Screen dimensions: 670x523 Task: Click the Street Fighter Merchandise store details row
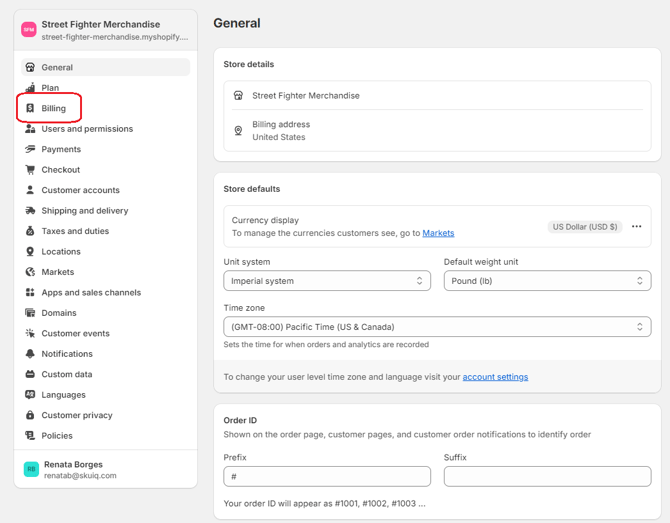click(x=437, y=95)
